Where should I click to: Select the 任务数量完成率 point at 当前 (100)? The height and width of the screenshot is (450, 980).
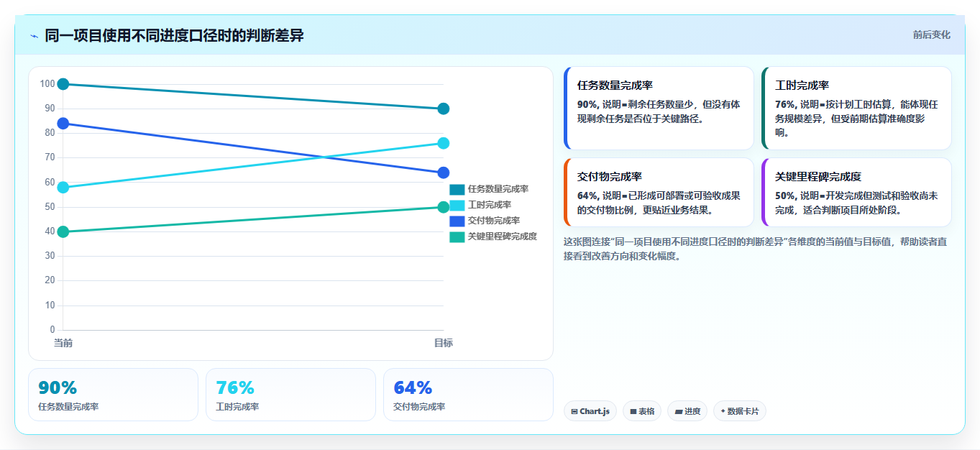(63, 84)
